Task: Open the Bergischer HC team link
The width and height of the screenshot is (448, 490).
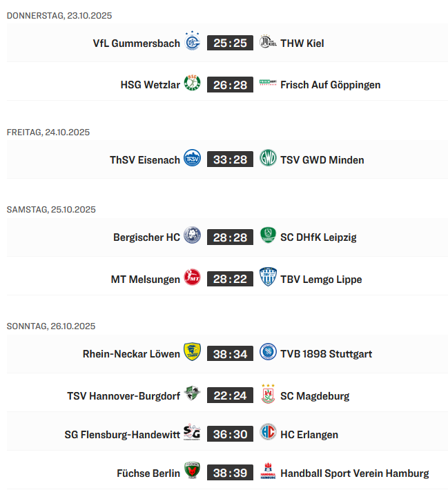Action: click(146, 237)
